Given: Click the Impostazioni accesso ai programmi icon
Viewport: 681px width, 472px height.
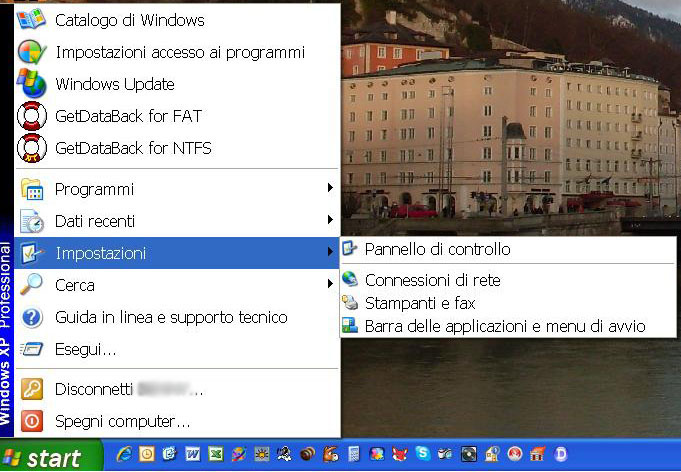Looking at the screenshot, I should (32, 52).
